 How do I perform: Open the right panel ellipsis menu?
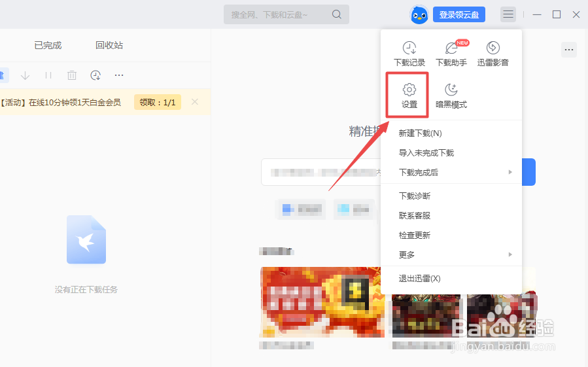coord(569,50)
